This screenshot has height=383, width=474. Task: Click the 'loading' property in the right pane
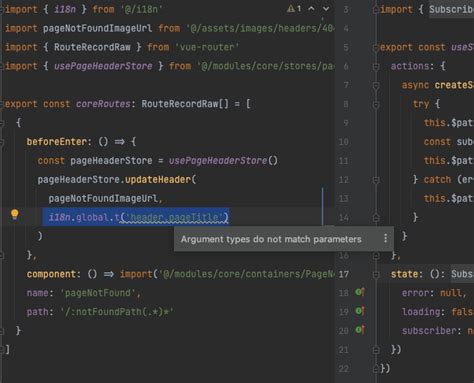point(421,312)
